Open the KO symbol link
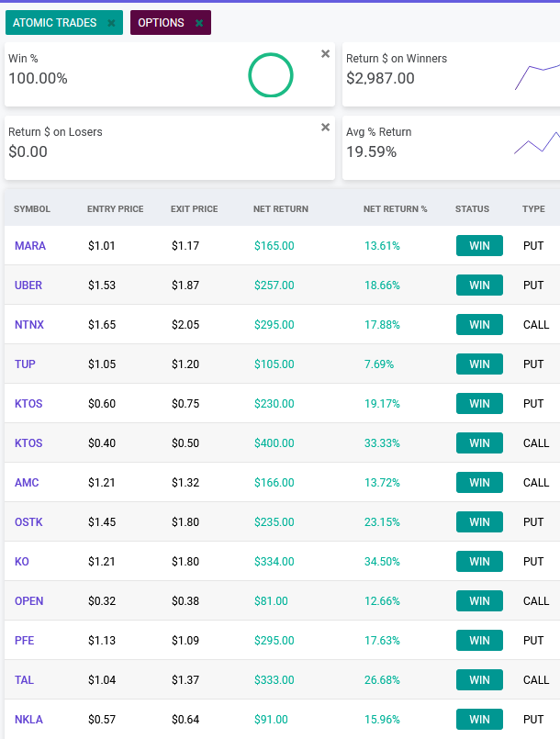The width and height of the screenshot is (560, 739). pos(22,562)
